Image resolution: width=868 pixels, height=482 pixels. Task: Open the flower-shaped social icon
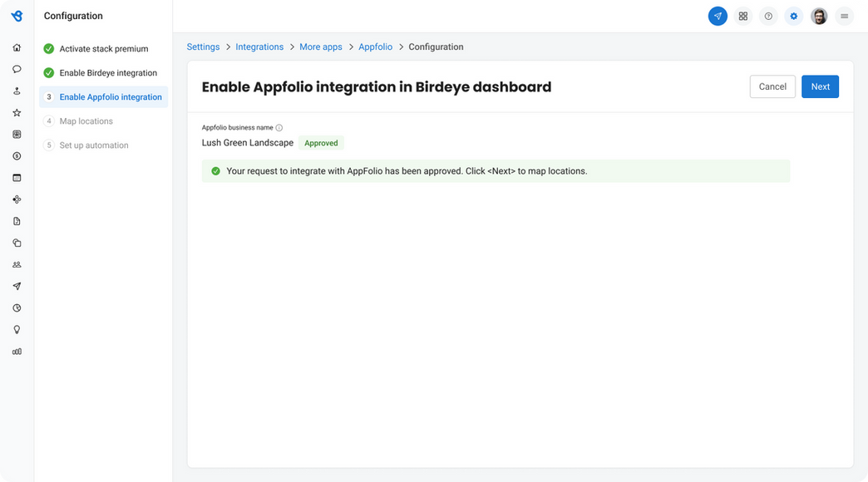click(17, 199)
